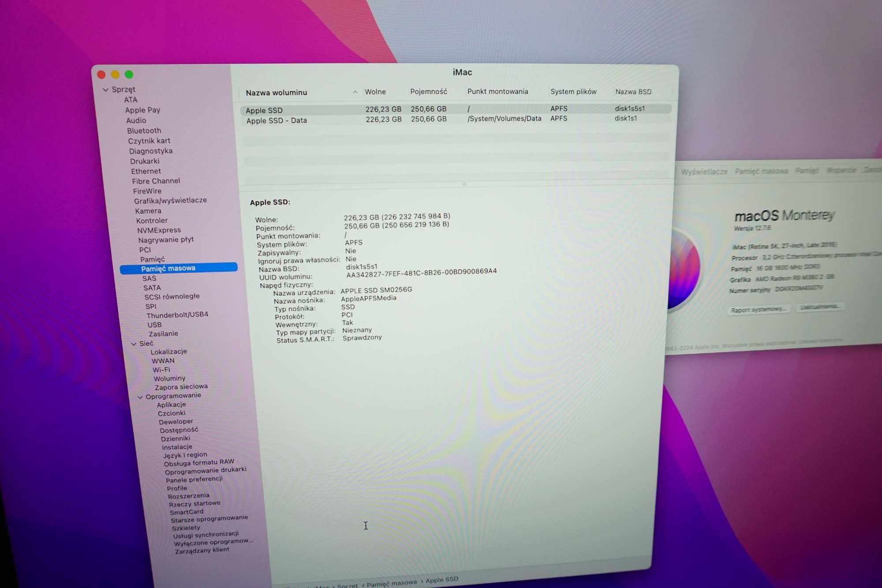Select Fibre Channel item
The width and height of the screenshot is (882, 588).
pyautogui.click(x=156, y=181)
